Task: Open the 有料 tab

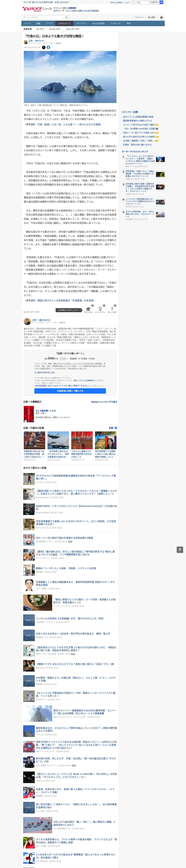Action: point(128,24)
